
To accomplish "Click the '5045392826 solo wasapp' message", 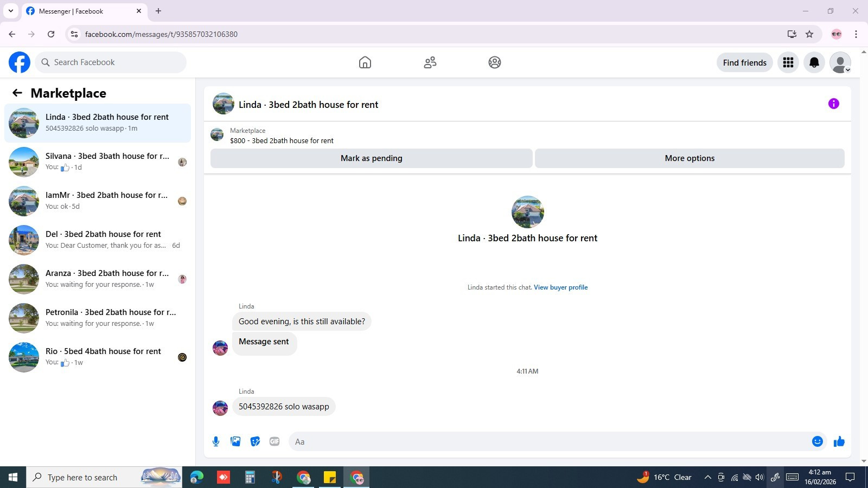I will pos(284,407).
